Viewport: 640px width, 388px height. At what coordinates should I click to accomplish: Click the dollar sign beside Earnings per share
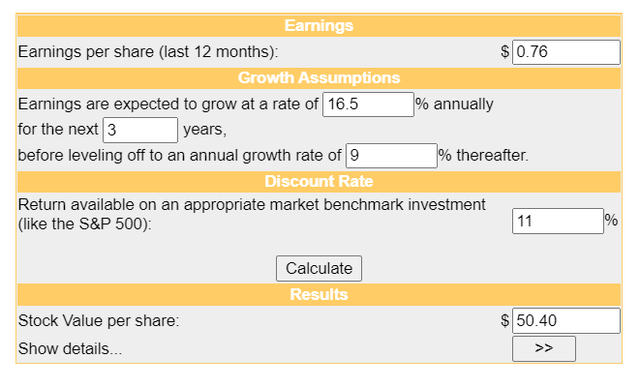(505, 52)
